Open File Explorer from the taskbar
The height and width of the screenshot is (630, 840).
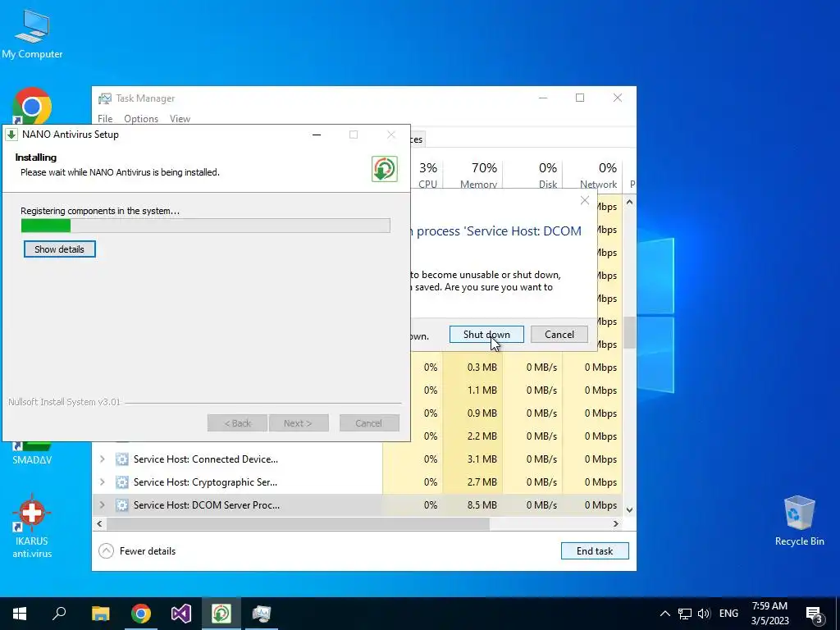tap(100, 614)
